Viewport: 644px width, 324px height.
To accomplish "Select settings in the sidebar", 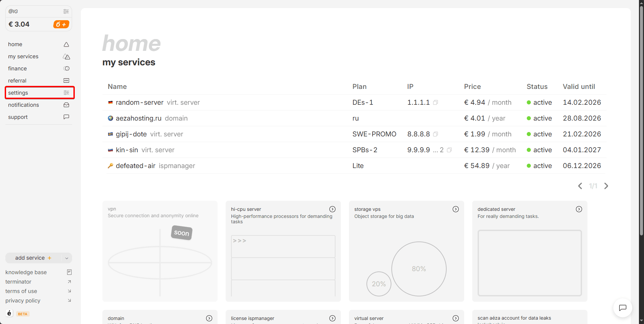I will 18,93.
